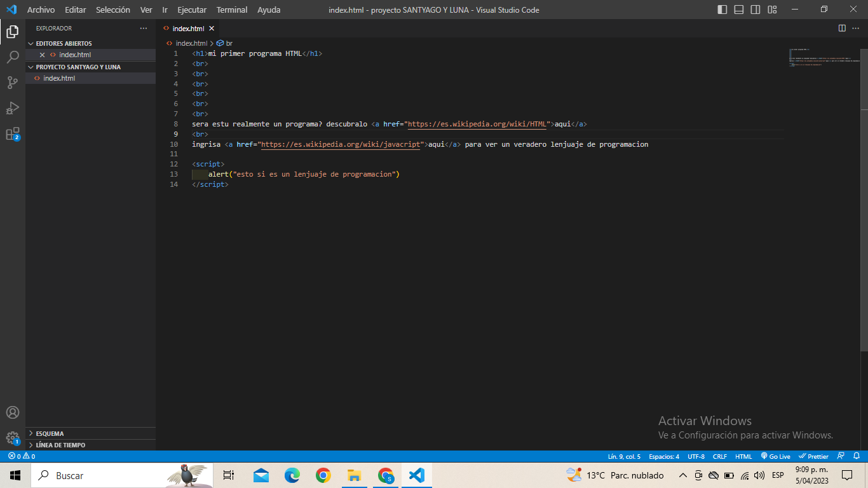The image size is (868, 488).
Task: Select index.html in project file tree
Action: [90, 78]
